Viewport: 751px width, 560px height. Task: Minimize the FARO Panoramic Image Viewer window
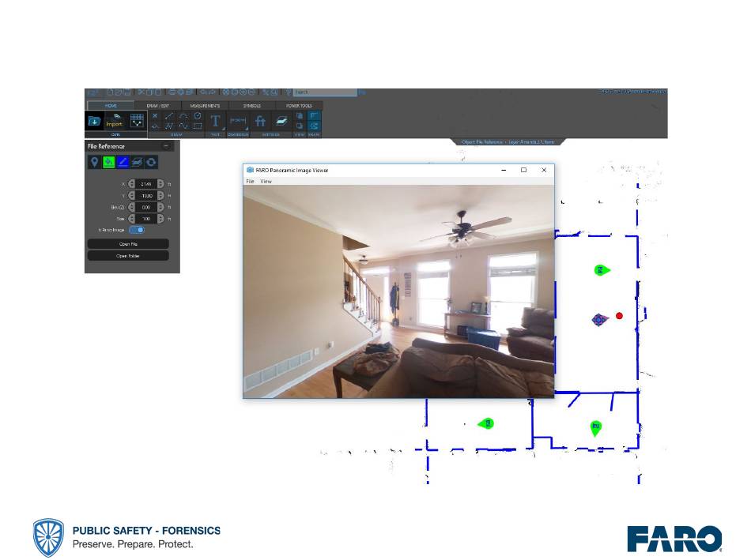point(504,170)
